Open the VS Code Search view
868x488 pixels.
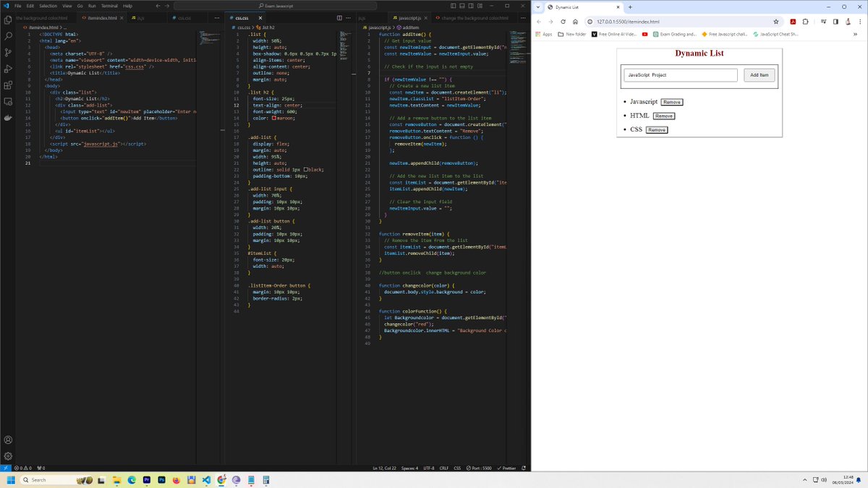tap(8, 35)
